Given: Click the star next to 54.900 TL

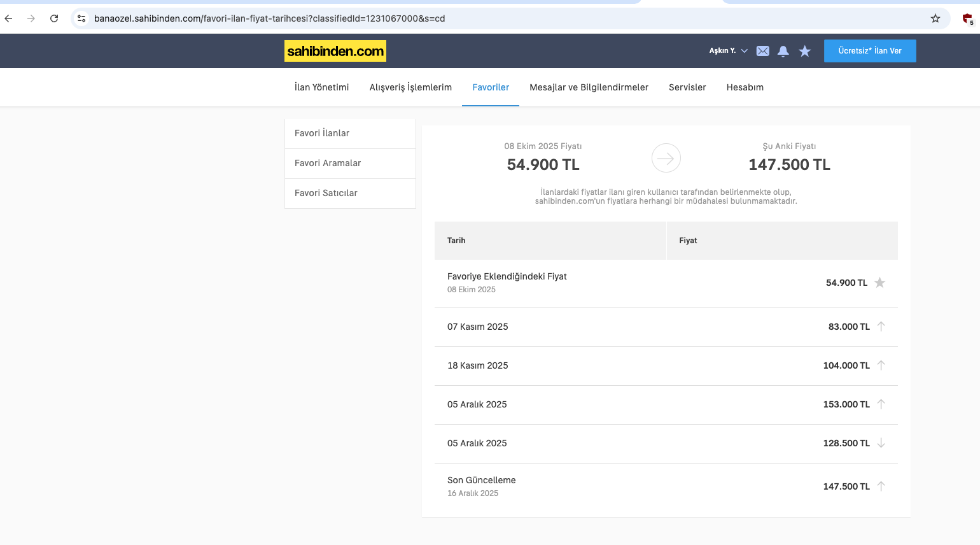Looking at the screenshot, I should 879,283.
